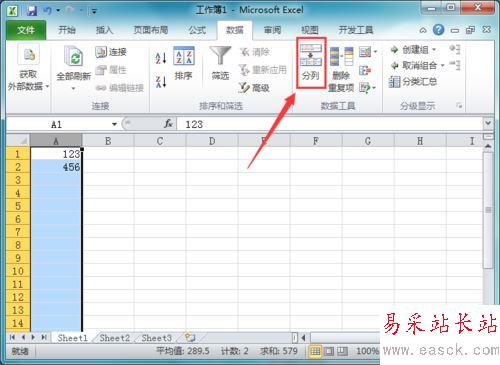Switch to the 视图 ribbon tab

(310, 30)
